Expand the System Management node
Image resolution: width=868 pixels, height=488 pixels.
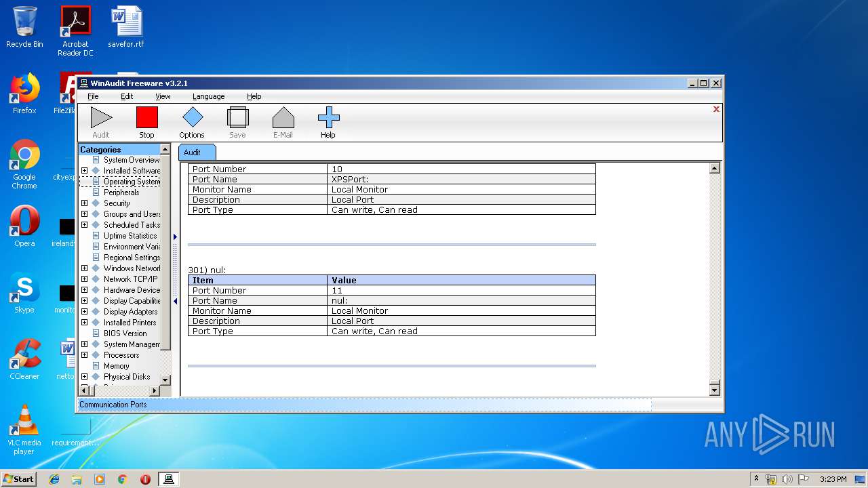84,344
